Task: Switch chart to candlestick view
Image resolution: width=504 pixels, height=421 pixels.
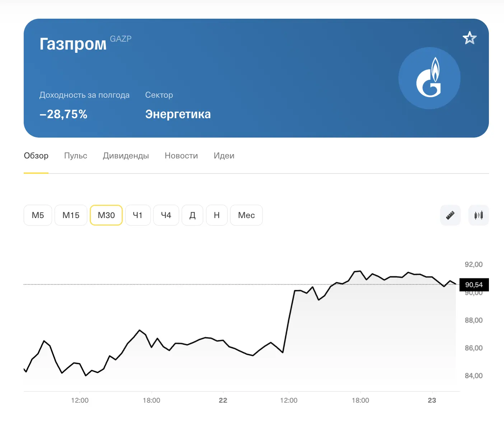Action: (479, 215)
